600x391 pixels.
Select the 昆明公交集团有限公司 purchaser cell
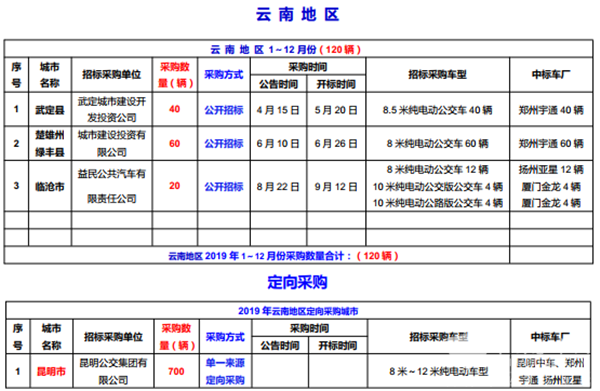[113, 371]
